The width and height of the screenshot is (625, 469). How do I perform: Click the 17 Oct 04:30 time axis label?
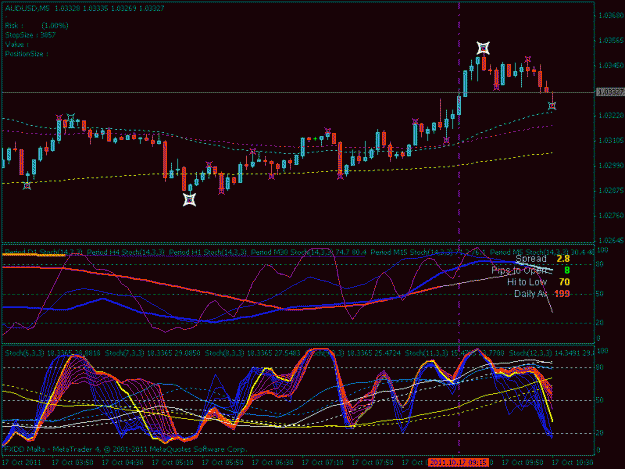coord(122,463)
